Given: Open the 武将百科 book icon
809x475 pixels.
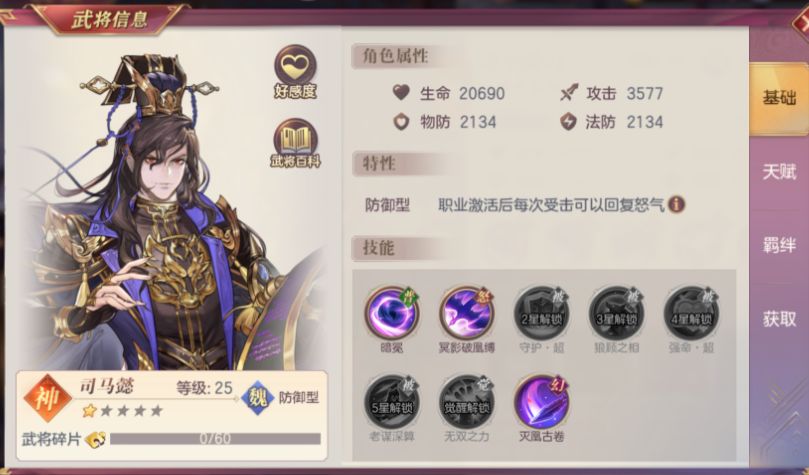Looking at the screenshot, I should (x=295, y=143).
